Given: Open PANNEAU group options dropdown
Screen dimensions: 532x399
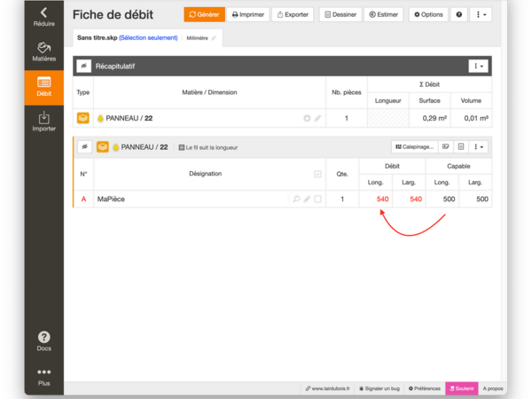Looking at the screenshot, I should (479, 146).
